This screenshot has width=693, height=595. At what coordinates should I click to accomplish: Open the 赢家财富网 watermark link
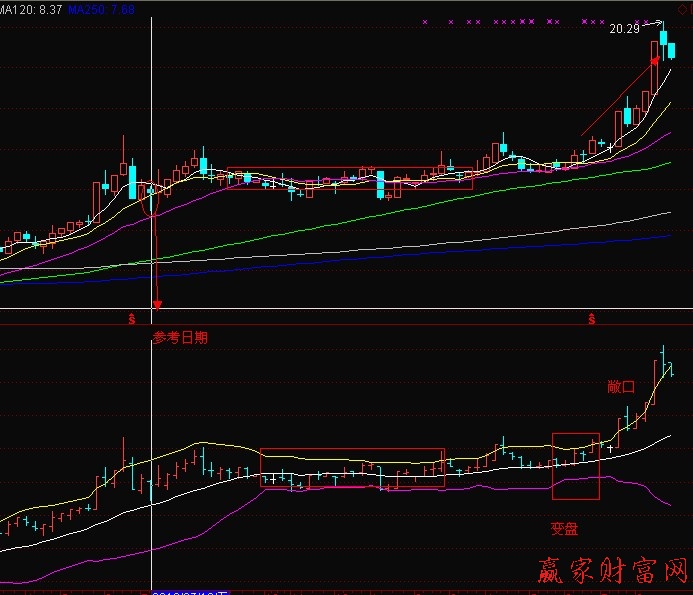[x=615, y=570]
